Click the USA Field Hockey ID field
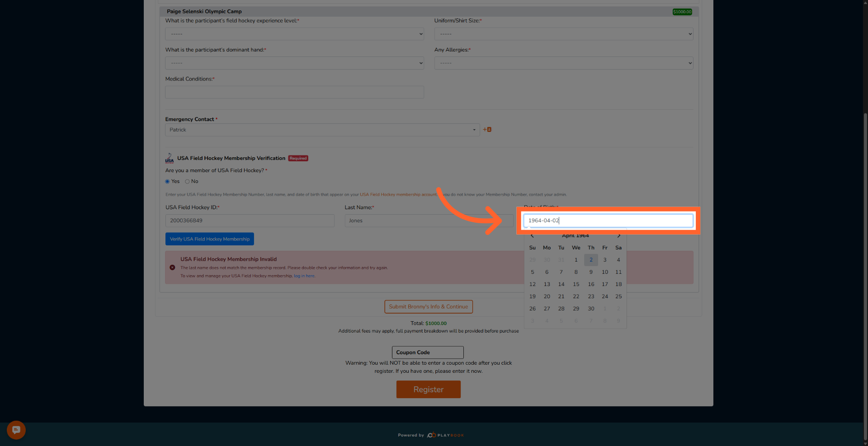Image resolution: width=868 pixels, height=446 pixels. click(x=250, y=221)
